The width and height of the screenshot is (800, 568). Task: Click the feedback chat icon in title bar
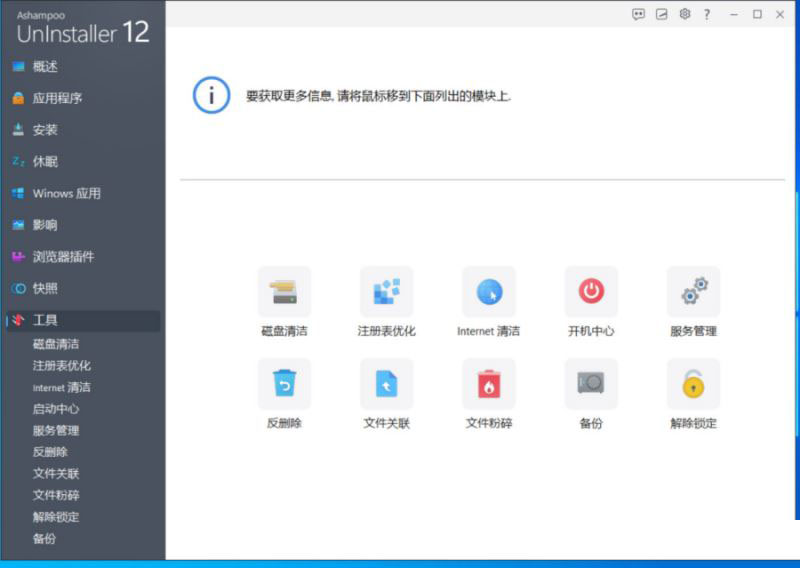[x=638, y=14]
